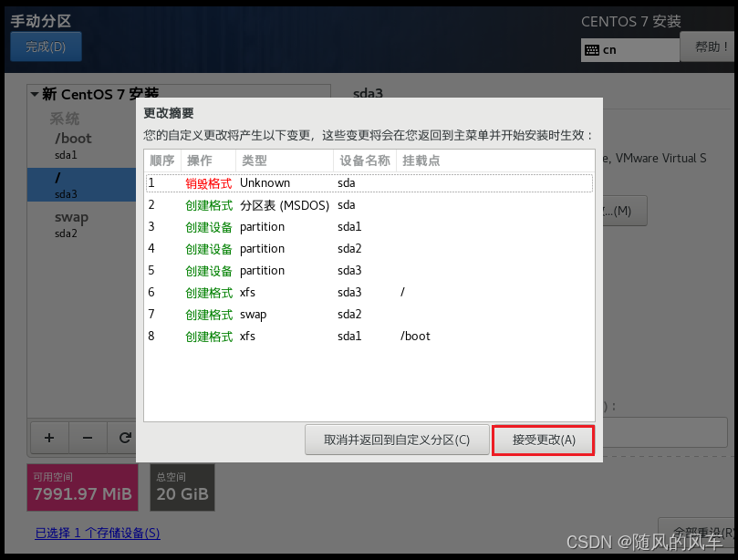Click the 总空间 20 GiB box

pos(182,488)
